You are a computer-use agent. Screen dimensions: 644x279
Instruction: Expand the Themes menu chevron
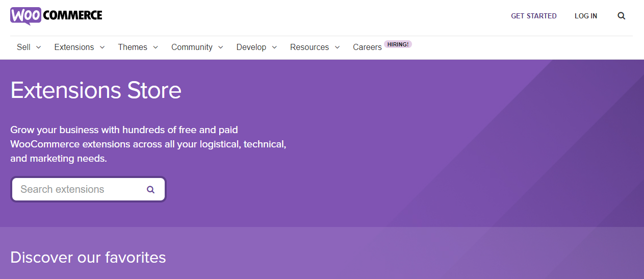coord(156,47)
